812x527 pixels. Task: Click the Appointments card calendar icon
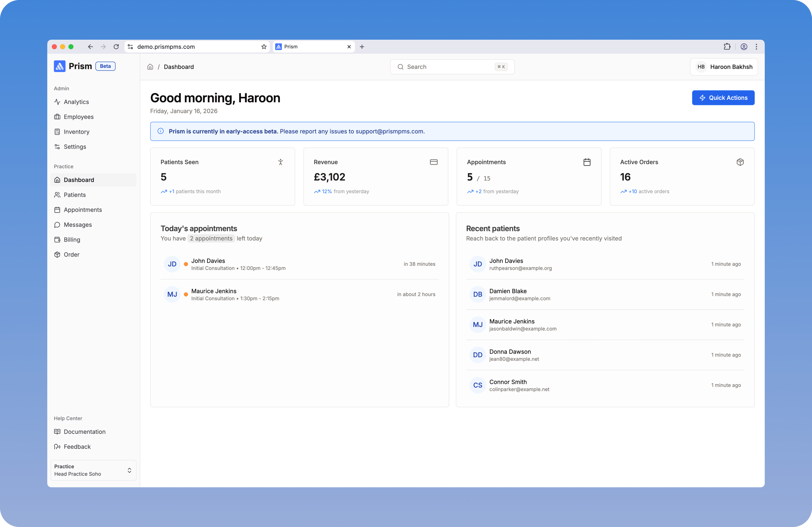(x=586, y=162)
